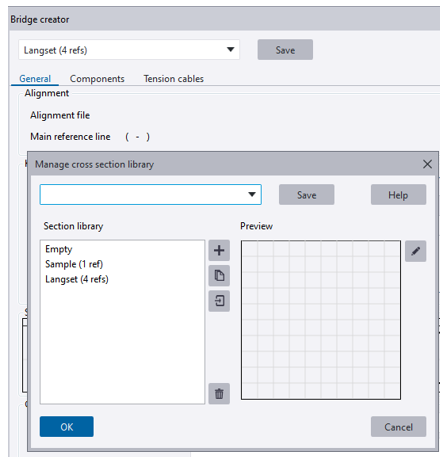Screen dimensions: 440x457
Task: Duplicate the selected section via copy icon
Action: coord(219,276)
